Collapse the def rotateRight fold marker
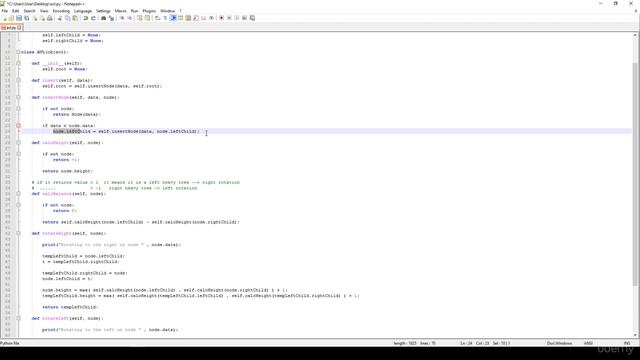 (18, 233)
